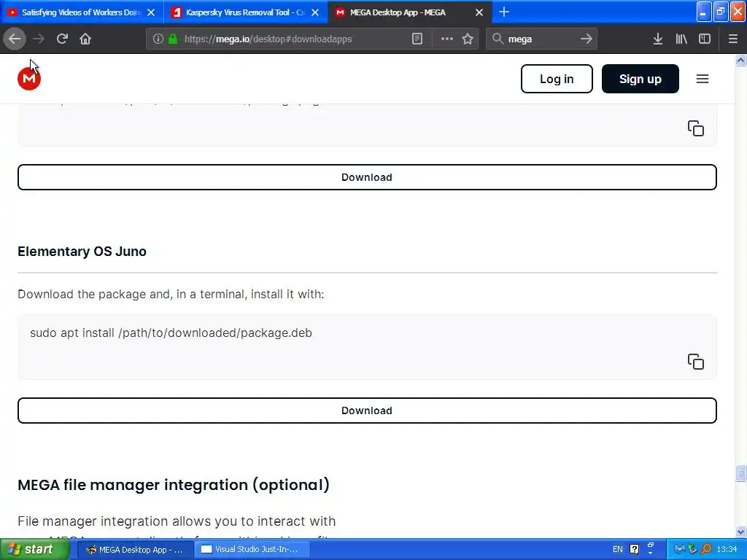Open page actions three-dots menu
747x560 pixels.
(447, 39)
